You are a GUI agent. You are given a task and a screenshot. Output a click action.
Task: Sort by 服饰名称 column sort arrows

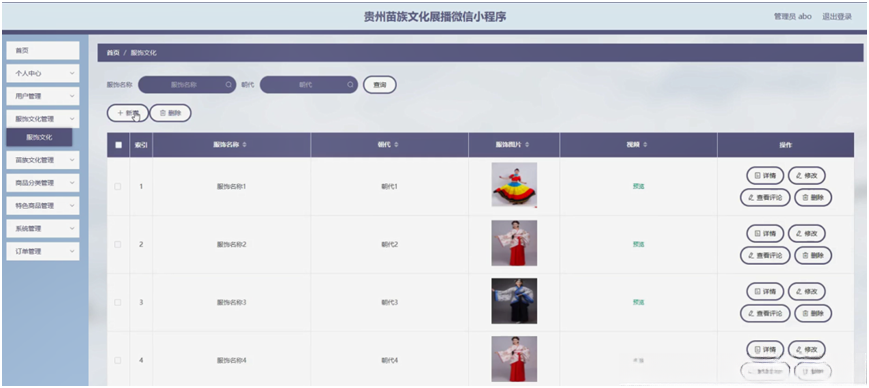pyautogui.click(x=244, y=145)
